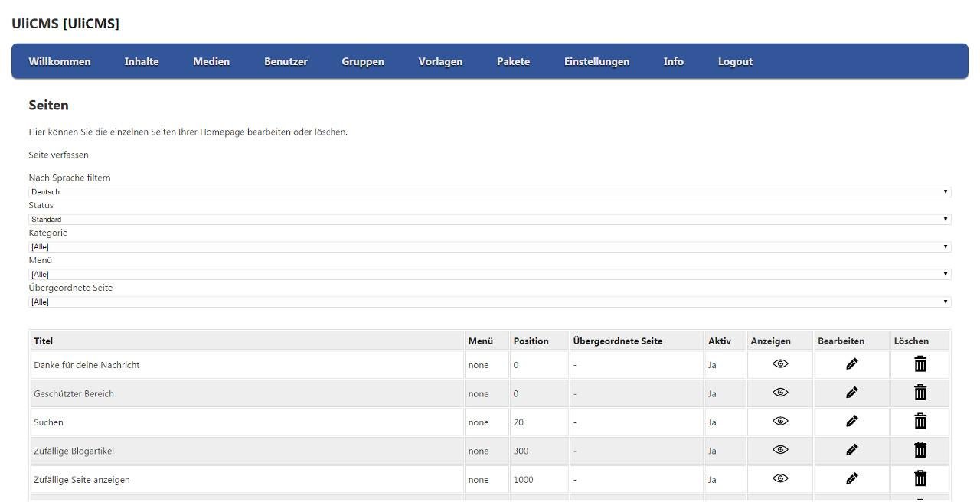Select the Logout menu item

coord(734,61)
